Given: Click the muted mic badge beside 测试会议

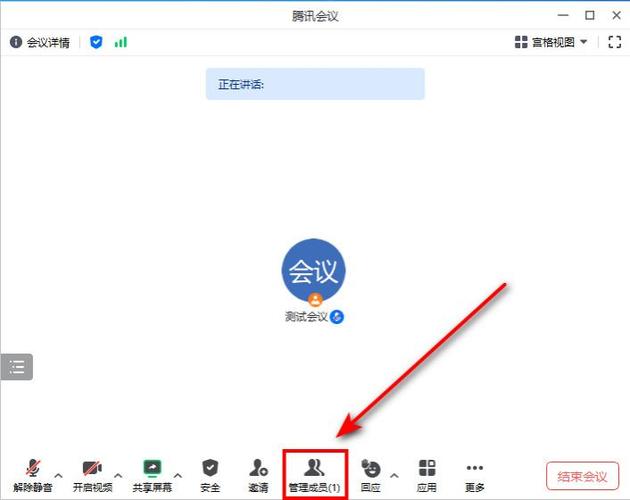Looking at the screenshot, I should (337, 317).
